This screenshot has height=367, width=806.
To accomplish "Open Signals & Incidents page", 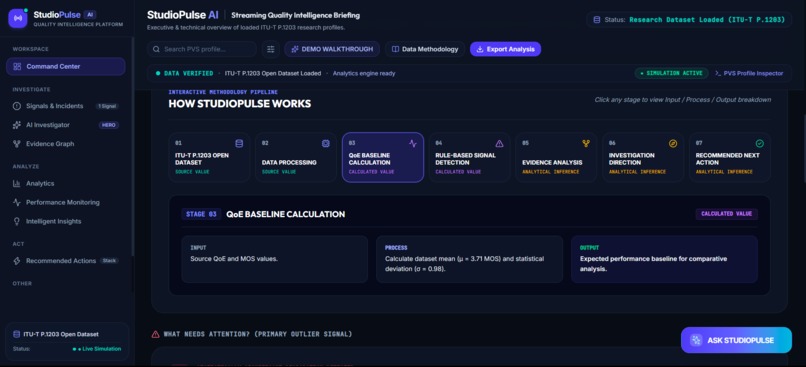I will click(x=66, y=106).
